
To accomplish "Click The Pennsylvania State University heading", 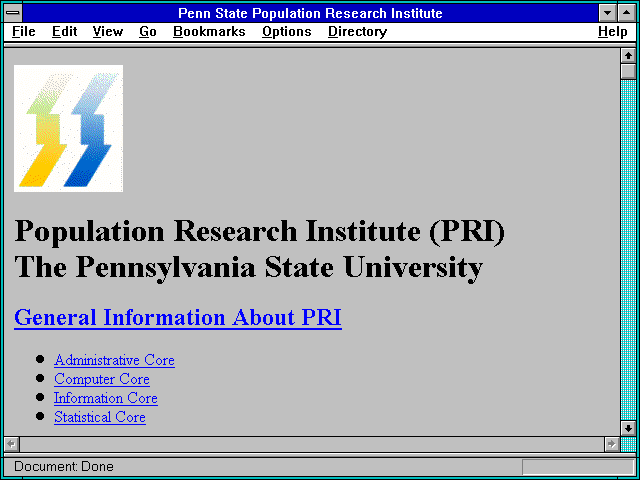I will click(x=249, y=268).
